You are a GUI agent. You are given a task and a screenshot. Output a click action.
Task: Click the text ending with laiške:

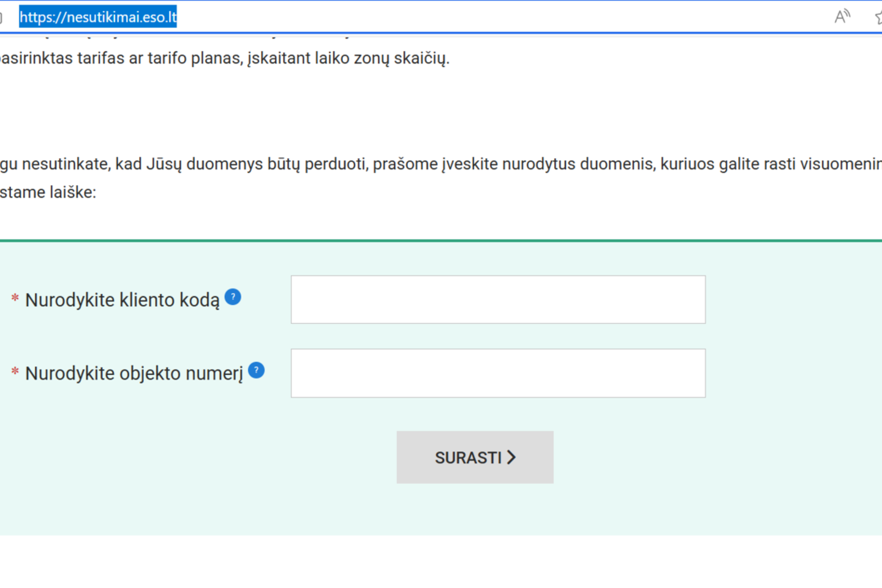point(48,192)
